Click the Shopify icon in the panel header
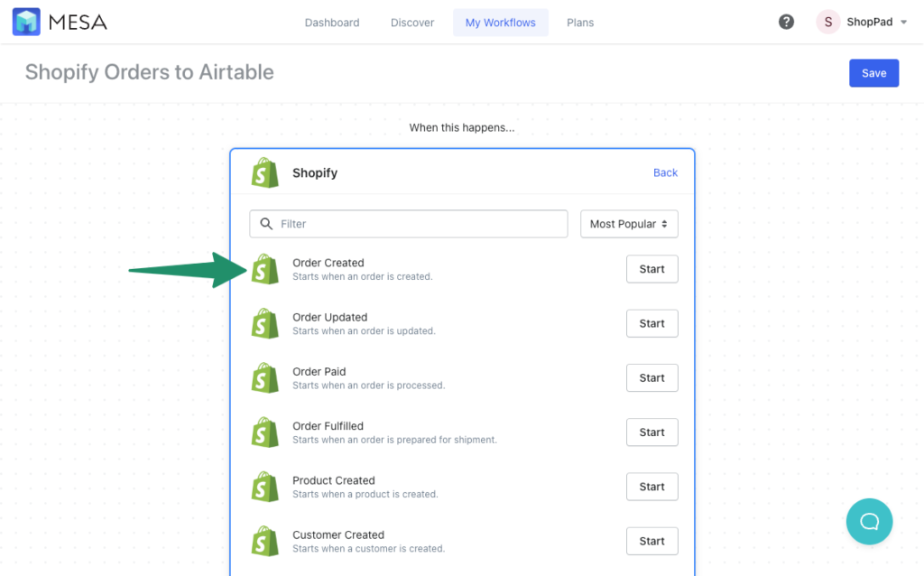Screen dimensions: 924x576 (264, 172)
